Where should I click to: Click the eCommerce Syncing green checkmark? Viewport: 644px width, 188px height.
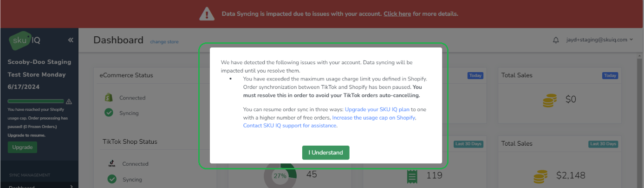tap(109, 113)
